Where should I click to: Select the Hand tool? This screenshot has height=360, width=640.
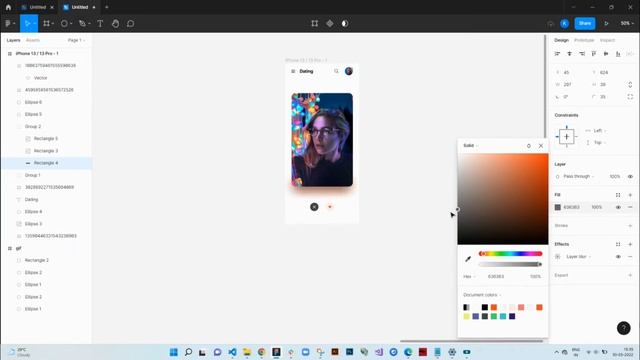click(116, 23)
